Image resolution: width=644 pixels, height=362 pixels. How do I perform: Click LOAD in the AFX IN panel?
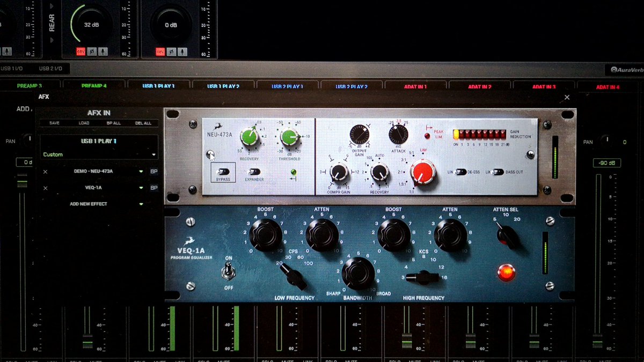84,123
